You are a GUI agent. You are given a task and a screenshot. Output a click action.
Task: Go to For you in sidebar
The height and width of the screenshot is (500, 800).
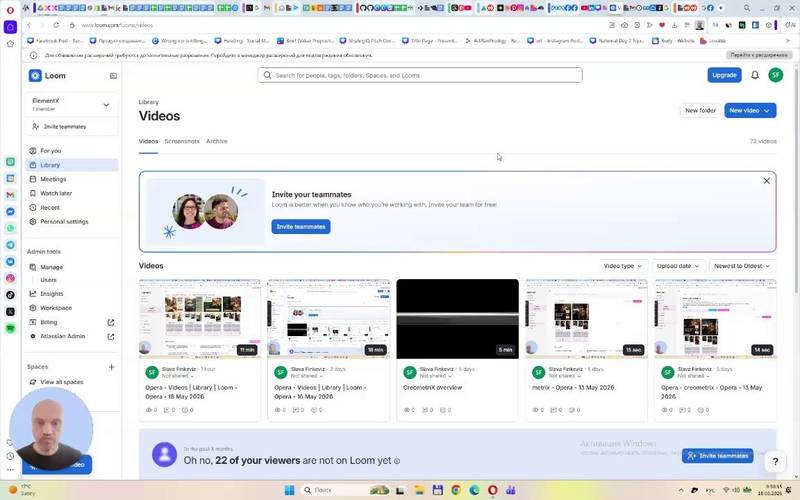(71, 151)
